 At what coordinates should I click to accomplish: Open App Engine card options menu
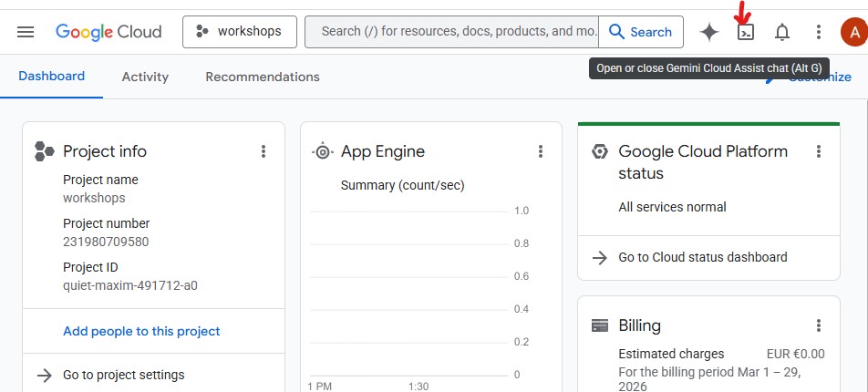[x=541, y=151]
